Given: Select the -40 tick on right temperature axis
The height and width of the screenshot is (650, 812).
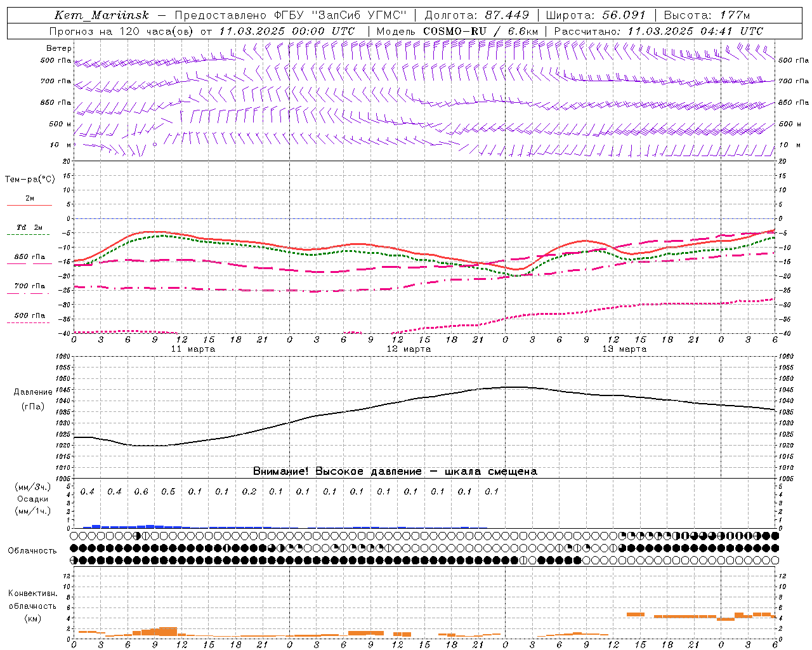Looking at the screenshot, I should pos(784,334).
